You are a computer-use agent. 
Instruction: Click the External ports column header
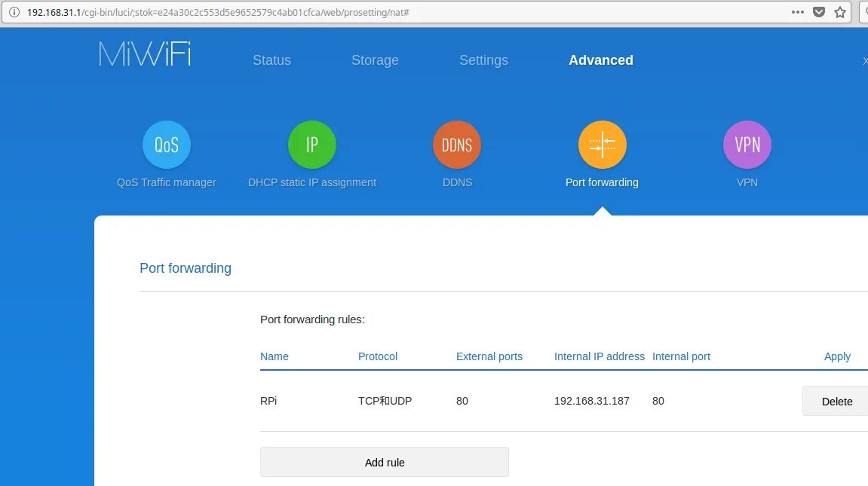489,356
